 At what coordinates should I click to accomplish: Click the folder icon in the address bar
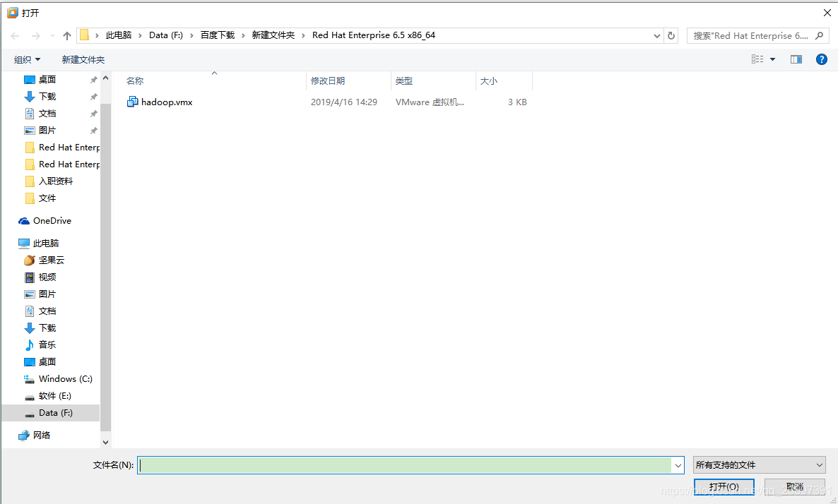85,35
